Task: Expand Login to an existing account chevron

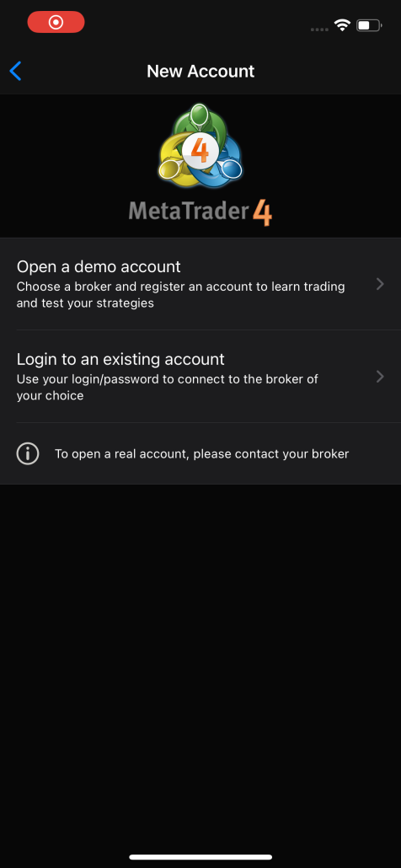Action: (x=380, y=377)
